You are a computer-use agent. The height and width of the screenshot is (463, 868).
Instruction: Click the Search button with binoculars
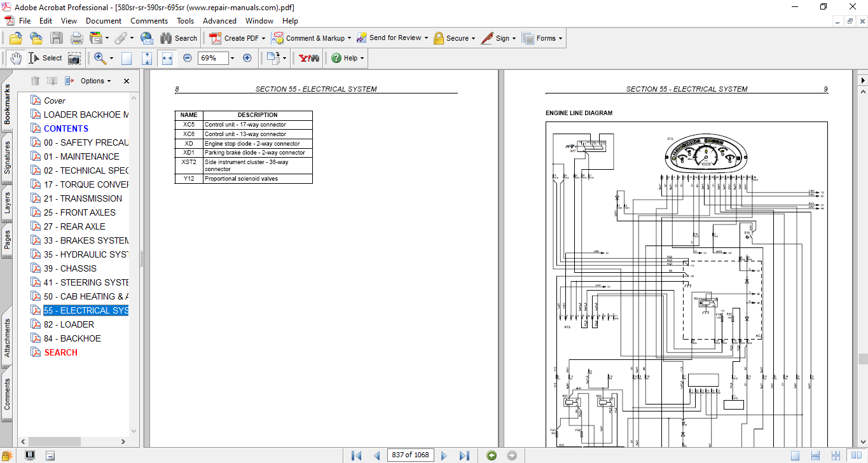179,38
